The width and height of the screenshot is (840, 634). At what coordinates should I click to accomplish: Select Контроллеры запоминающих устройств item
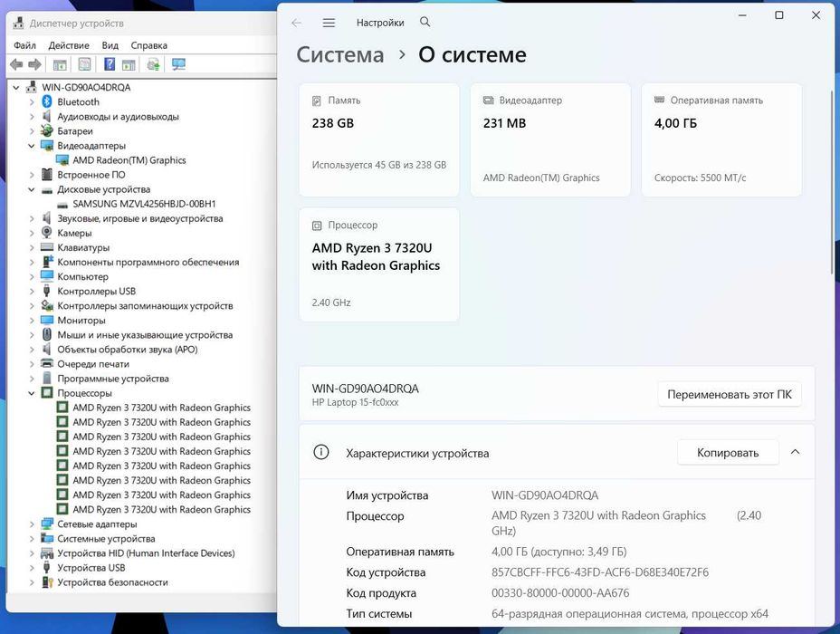point(145,306)
